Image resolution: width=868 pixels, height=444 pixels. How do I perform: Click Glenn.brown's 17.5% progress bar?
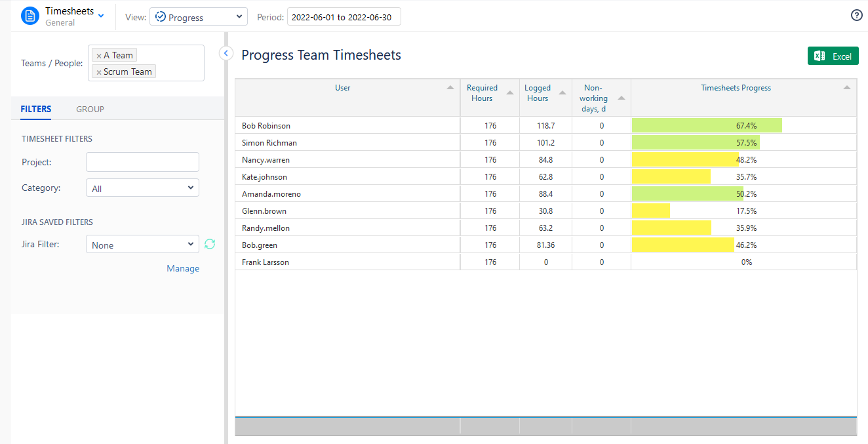(651, 211)
